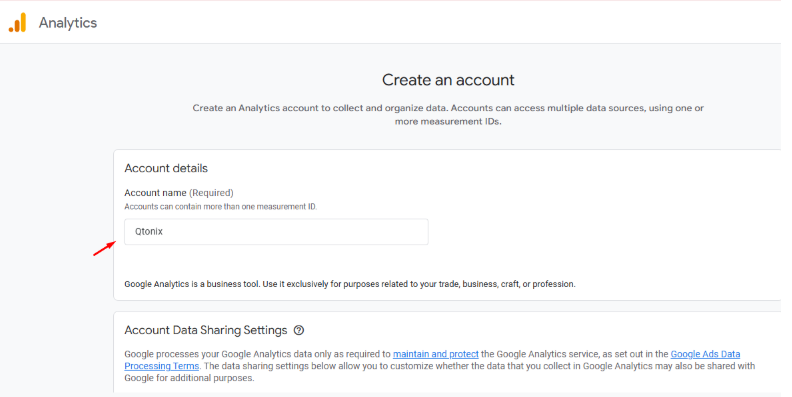Image resolution: width=792 pixels, height=397 pixels.
Task: Click the "(Required)" text beside Account name
Action: 211,193
